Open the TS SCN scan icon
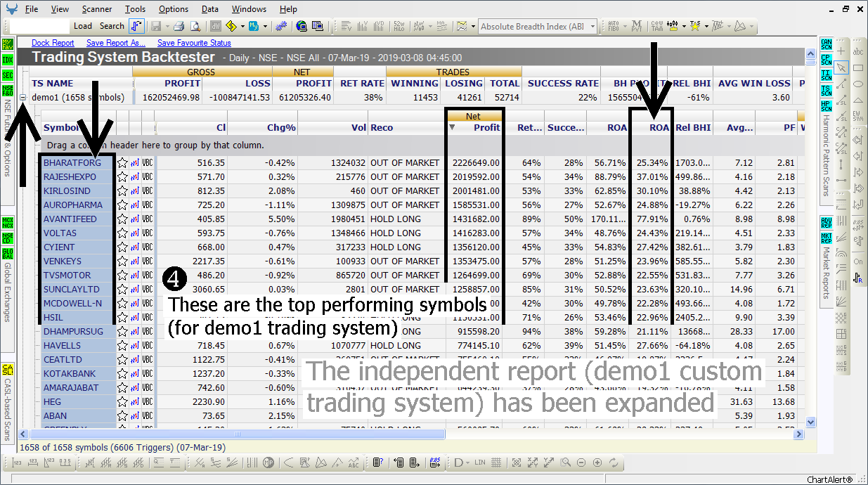The width and height of the screenshot is (868, 485). click(827, 91)
